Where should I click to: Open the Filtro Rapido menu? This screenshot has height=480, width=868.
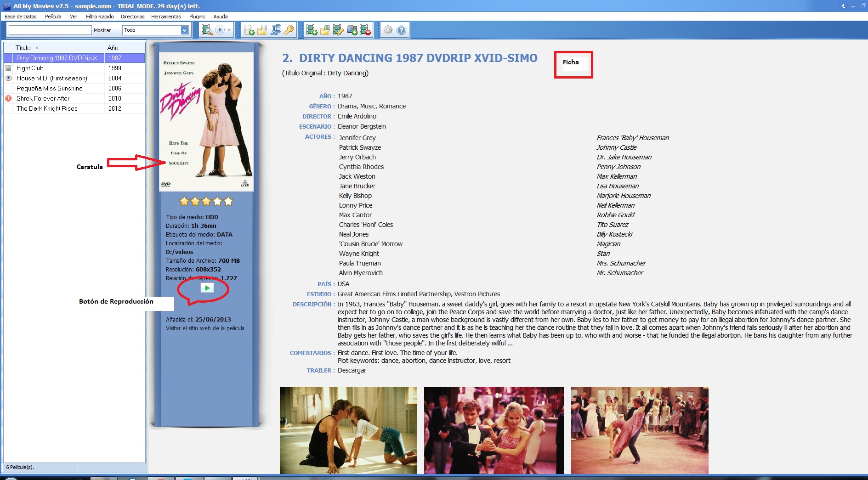pyautogui.click(x=100, y=17)
